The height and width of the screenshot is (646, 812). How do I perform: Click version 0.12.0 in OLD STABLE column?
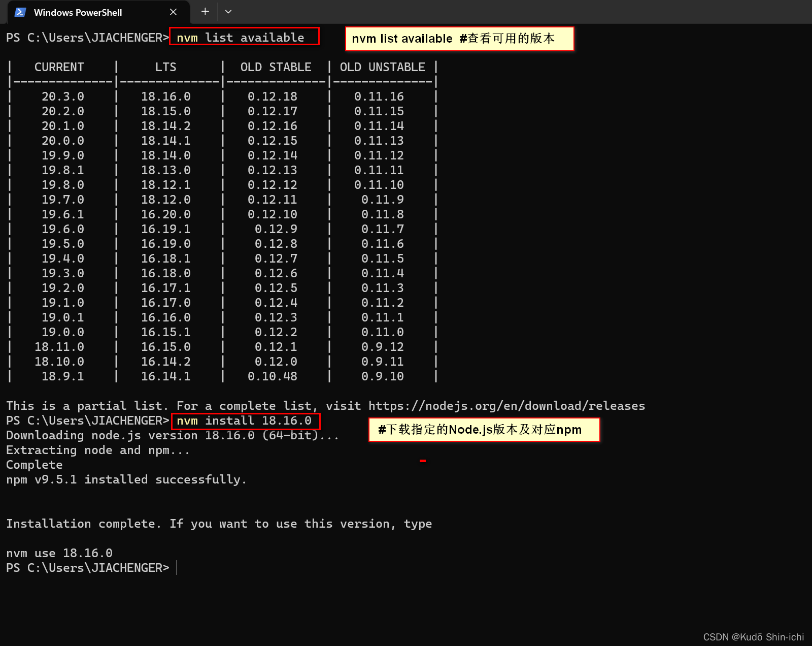tap(276, 362)
